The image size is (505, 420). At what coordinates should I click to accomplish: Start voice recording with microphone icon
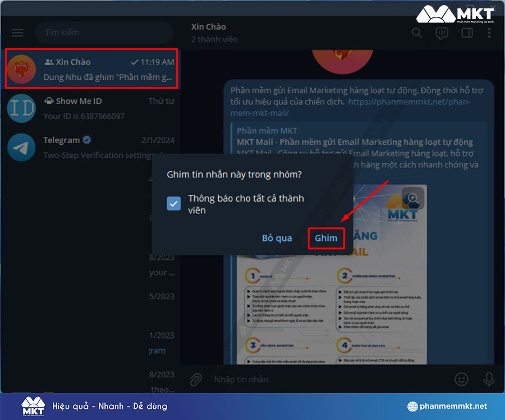click(x=489, y=380)
